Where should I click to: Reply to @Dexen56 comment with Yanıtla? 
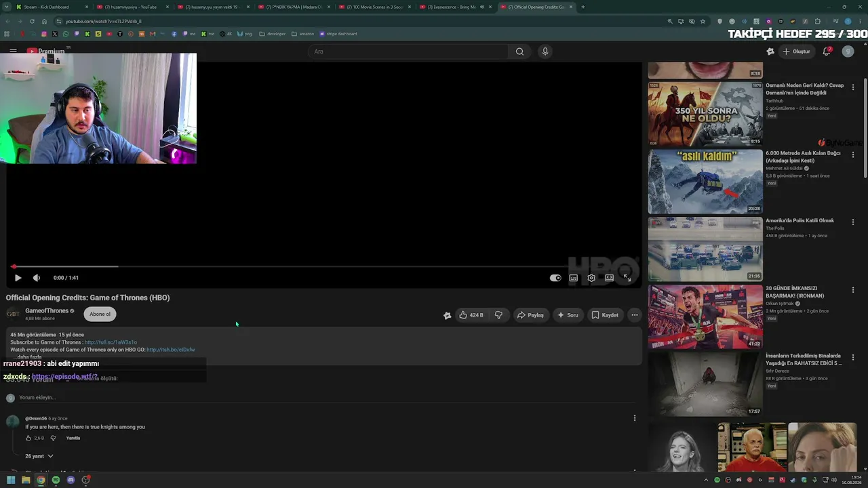73,438
